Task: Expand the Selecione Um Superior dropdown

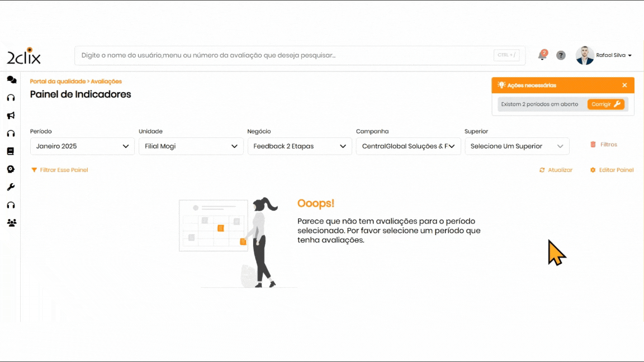Action: (517, 146)
